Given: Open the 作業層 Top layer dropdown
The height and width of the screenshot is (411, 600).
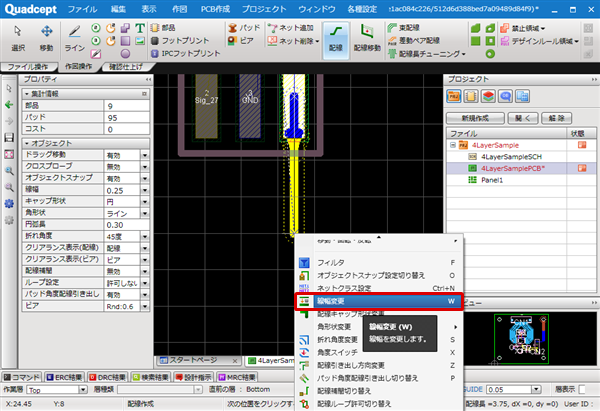Looking at the screenshot, I should click(83, 390).
